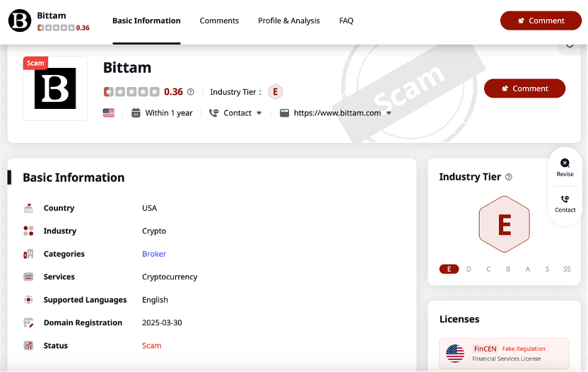Switch to Profile & Analysis tab
The image size is (588, 372).
click(288, 21)
